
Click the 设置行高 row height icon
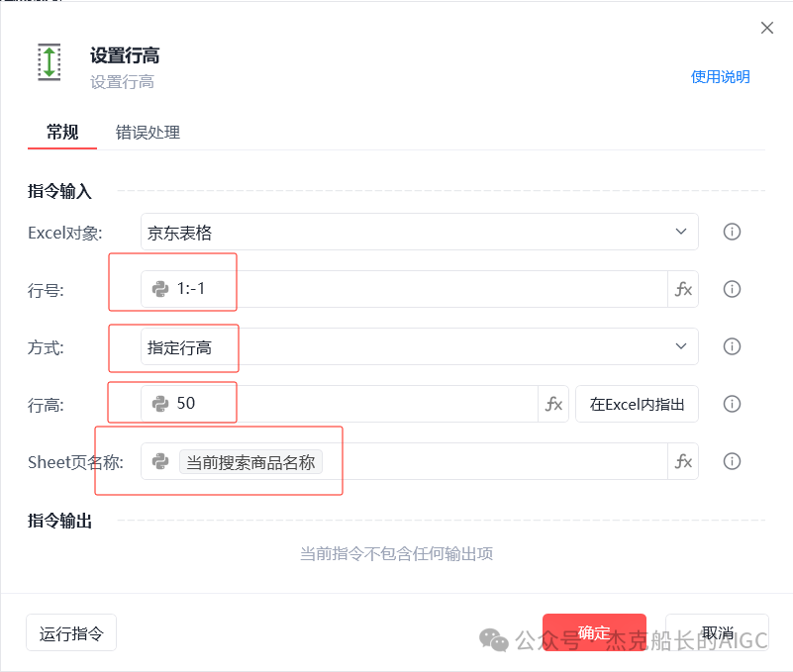coord(50,62)
